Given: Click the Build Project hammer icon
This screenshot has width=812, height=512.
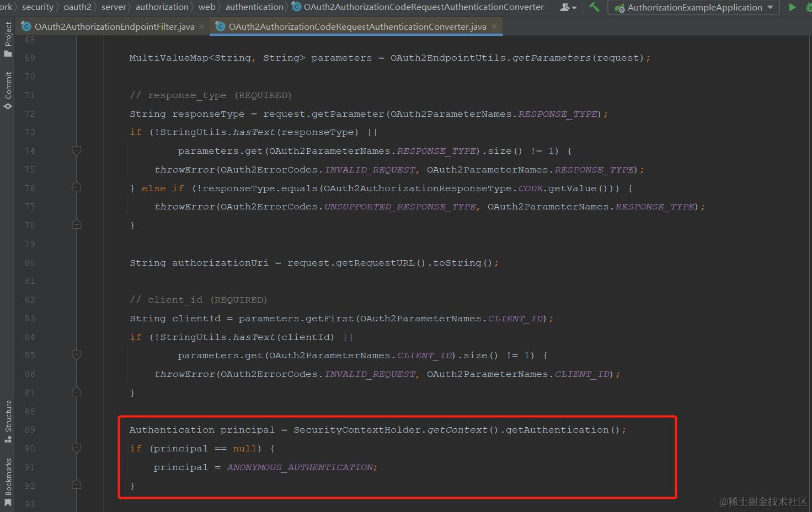Looking at the screenshot, I should [593, 7].
